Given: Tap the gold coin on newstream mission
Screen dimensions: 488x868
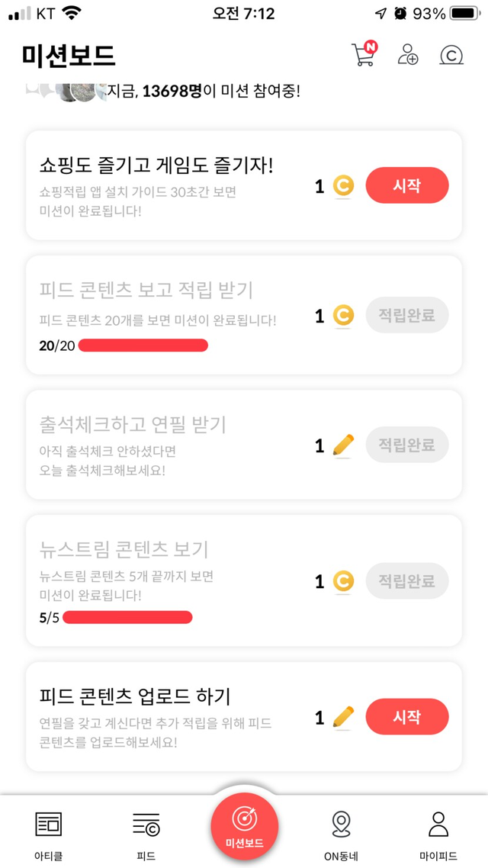Looking at the screenshot, I should click(x=343, y=582).
